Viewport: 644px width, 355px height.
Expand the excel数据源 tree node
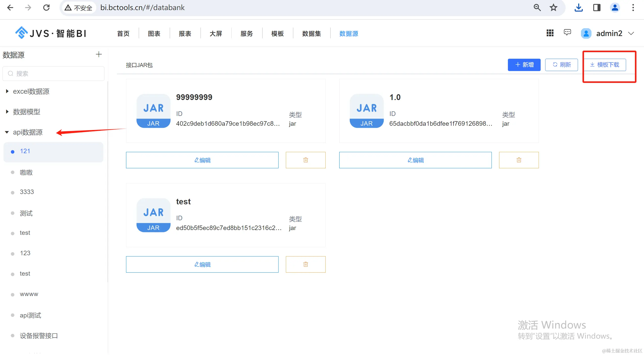[7, 91]
